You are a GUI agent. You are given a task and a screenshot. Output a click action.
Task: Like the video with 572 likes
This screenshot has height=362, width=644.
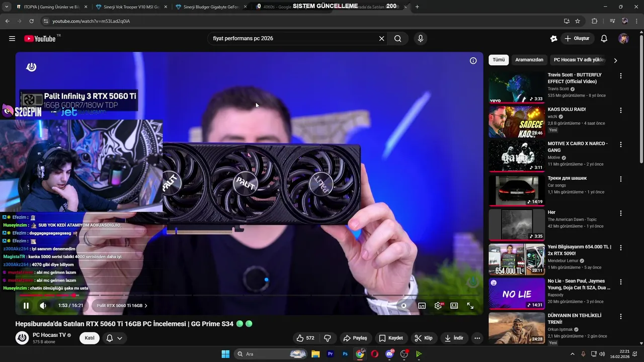click(305, 338)
